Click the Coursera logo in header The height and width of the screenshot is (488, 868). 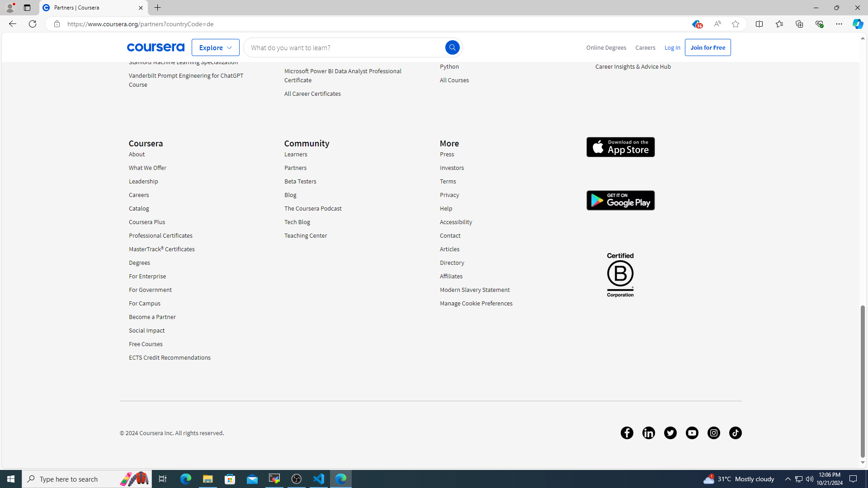(156, 47)
